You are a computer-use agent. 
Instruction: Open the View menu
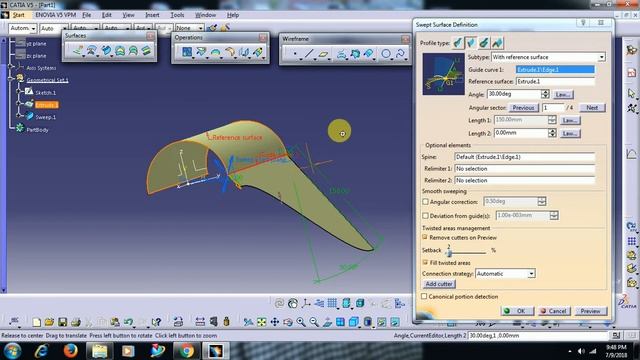point(129,15)
